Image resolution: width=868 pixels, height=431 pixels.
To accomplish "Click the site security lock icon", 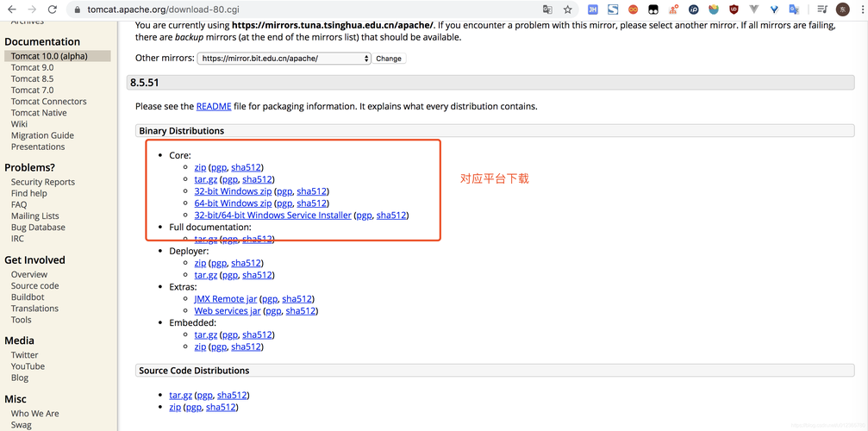I will 77,9.
